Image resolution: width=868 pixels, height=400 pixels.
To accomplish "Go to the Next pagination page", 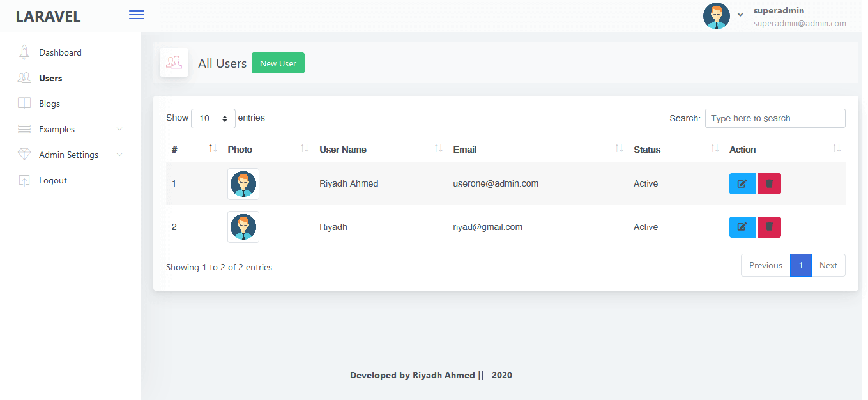I will point(828,265).
